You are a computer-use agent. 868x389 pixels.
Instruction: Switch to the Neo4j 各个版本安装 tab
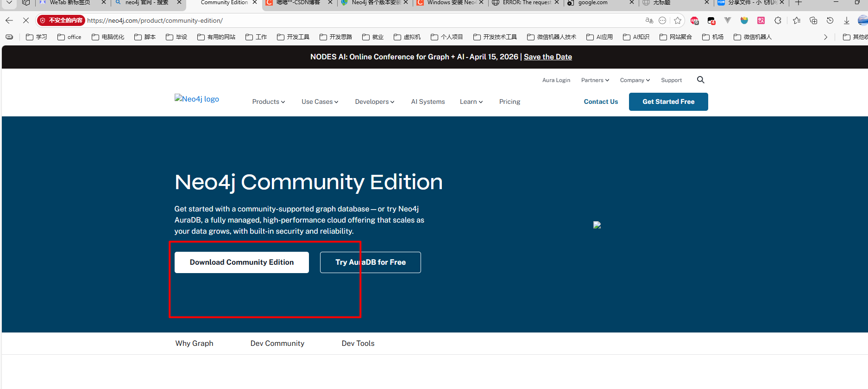(375, 3)
